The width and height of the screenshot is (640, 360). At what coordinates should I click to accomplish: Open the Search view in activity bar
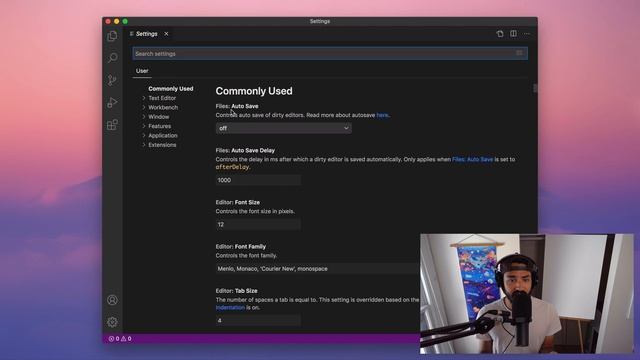(x=112, y=58)
